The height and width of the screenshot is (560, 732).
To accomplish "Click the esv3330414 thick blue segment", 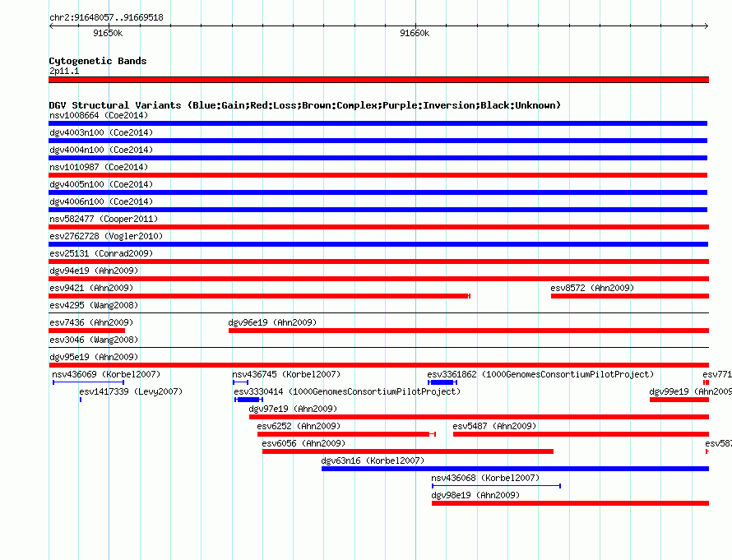I will [x=248, y=400].
